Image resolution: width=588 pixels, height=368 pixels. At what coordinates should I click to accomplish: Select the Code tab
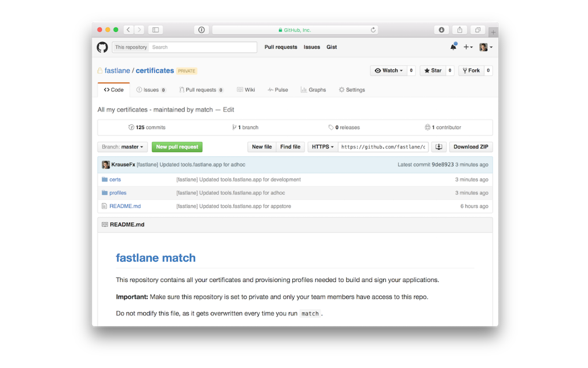113,90
